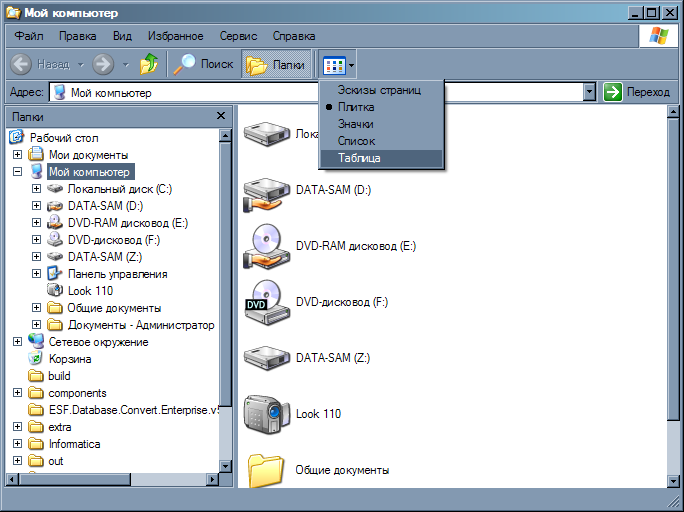Click Мои документы icon in tree
684x512 pixels.
click(36, 154)
